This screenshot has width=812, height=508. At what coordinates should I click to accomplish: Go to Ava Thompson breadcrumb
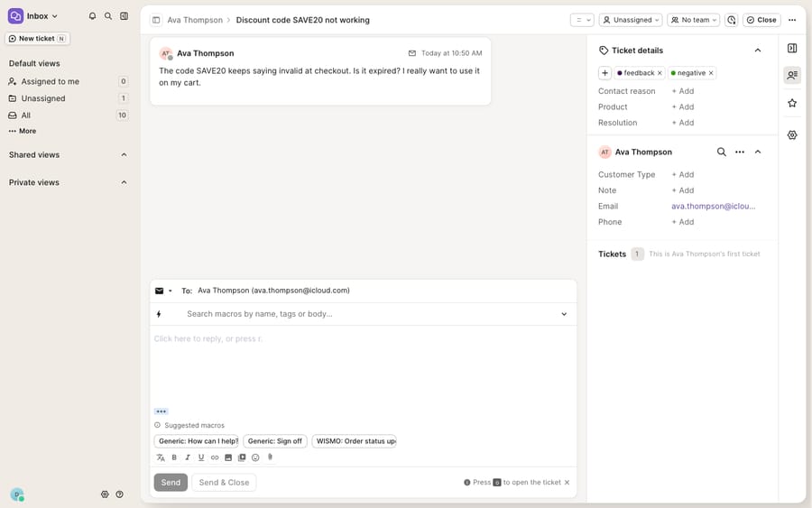coord(195,20)
